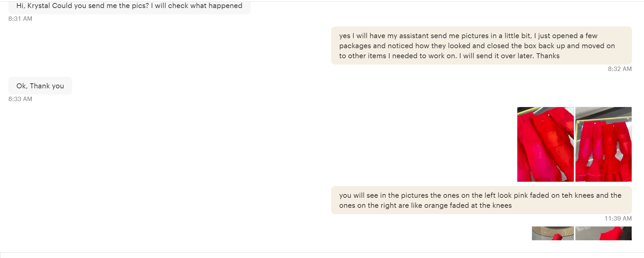Click the 8:32 AM timestamp

pos(620,69)
